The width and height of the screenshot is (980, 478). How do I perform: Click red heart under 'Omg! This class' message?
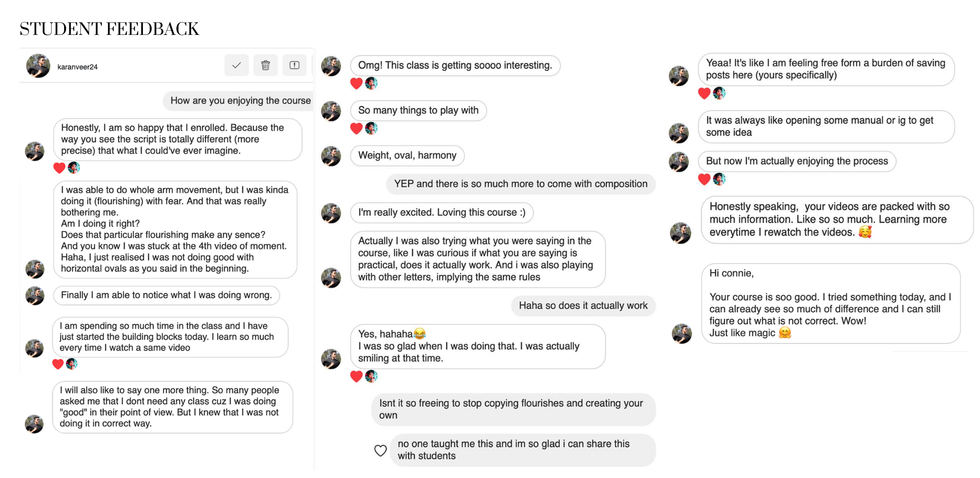click(356, 84)
